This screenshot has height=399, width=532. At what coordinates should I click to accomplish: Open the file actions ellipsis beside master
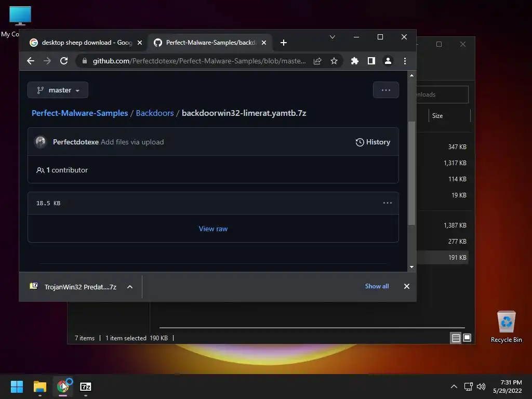(386, 90)
